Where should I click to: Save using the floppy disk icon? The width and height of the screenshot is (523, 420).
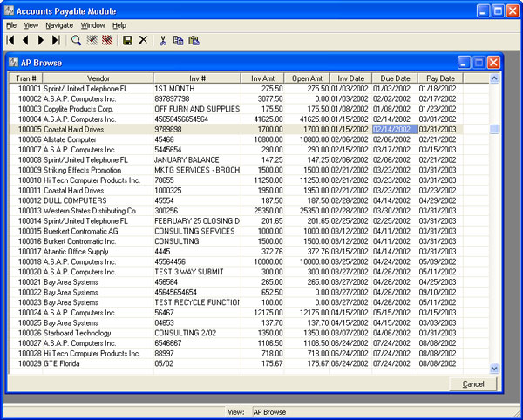click(x=127, y=40)
